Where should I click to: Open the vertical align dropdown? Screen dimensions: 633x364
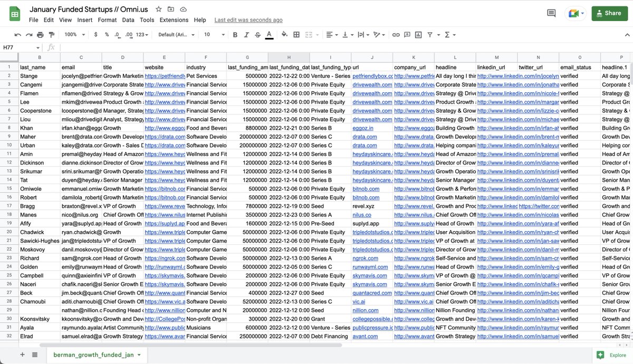348,34
